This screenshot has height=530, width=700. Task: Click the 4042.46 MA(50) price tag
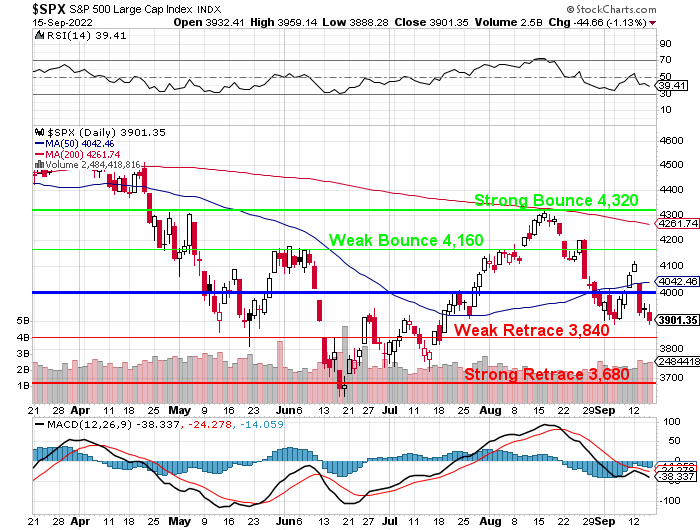[674, 281]
